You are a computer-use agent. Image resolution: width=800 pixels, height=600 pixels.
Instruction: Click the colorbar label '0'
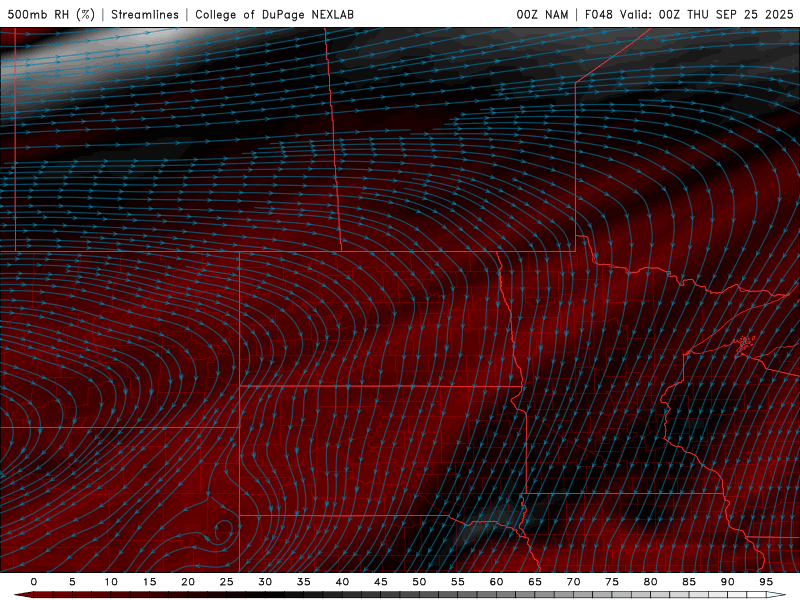34,582
